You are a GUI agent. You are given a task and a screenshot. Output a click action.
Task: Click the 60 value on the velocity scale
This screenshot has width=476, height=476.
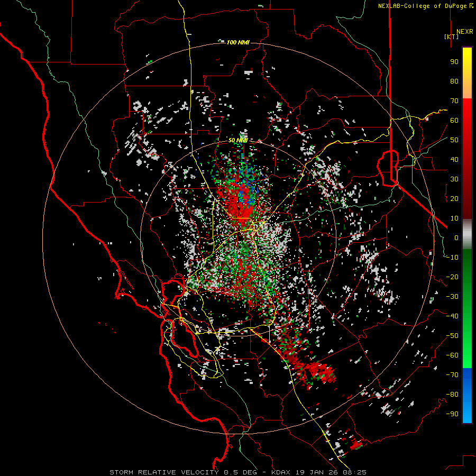[454, 121]
